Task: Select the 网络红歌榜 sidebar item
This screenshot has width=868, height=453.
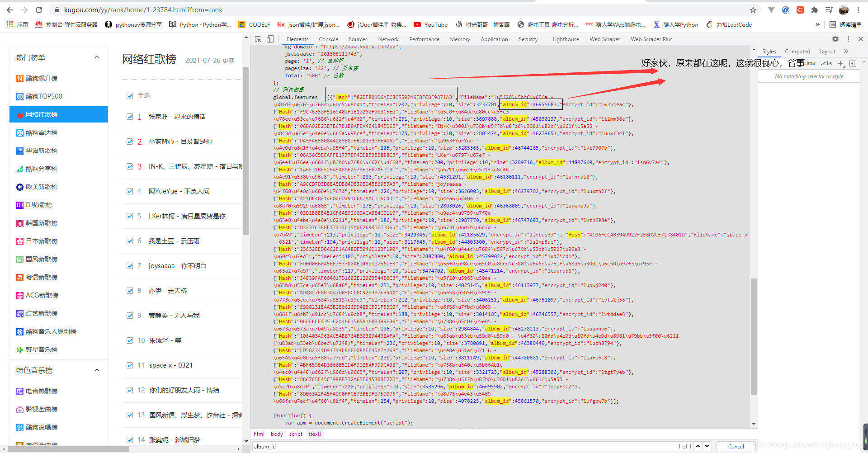Action: (x=59, y=114)
